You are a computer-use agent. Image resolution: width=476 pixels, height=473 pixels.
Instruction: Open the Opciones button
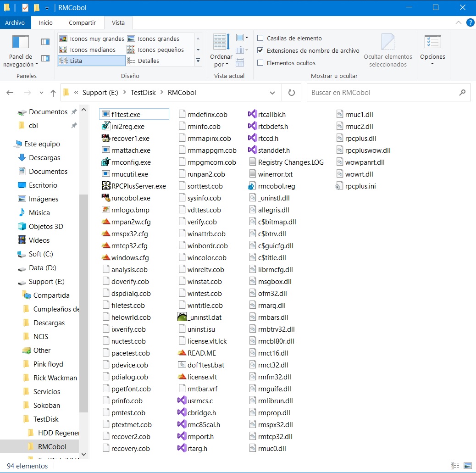point(432,50)
